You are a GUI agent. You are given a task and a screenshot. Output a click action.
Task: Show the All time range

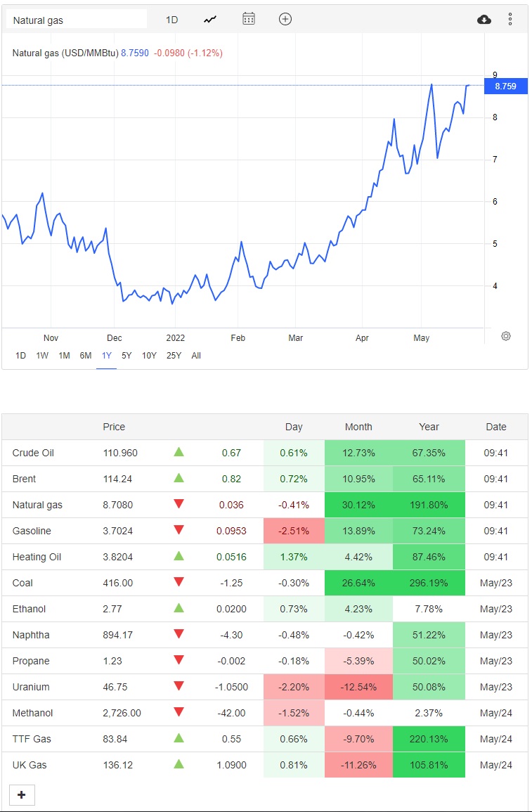click(196, 356)
